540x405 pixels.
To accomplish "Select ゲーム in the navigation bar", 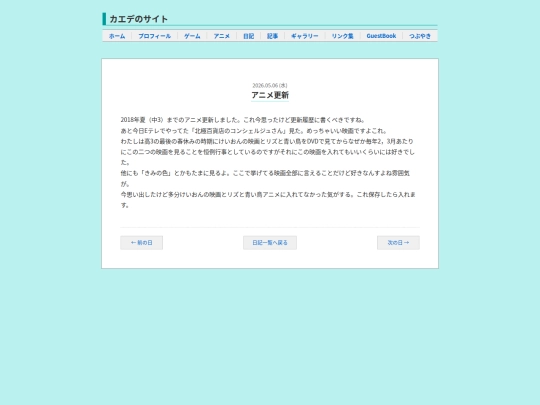I will tap(192, 36).
